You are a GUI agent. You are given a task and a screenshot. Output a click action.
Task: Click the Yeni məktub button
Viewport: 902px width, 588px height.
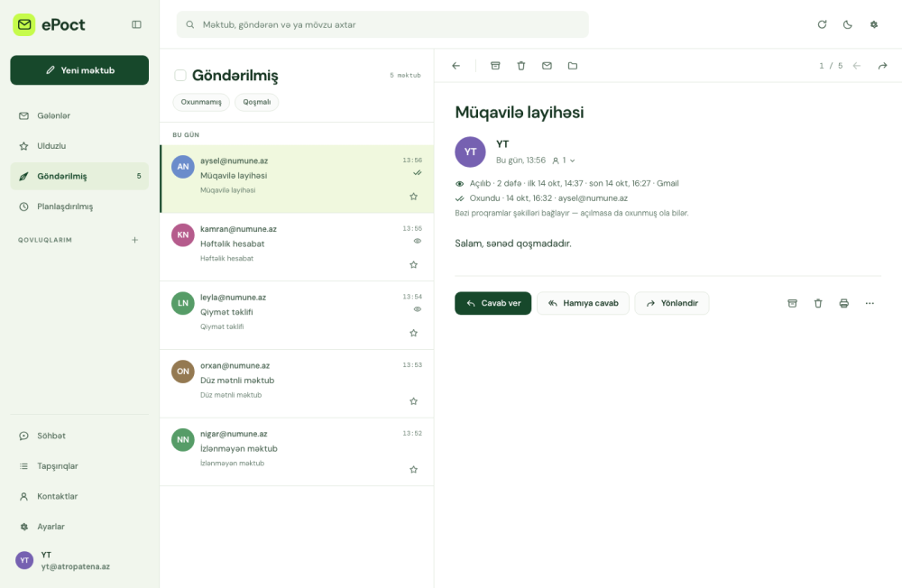(x=79, y=70)
